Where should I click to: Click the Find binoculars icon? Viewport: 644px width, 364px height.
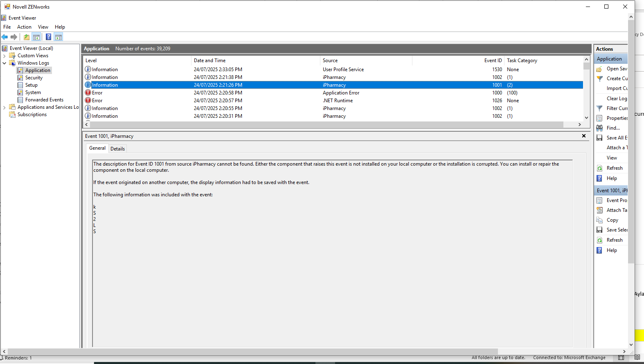(x=599, y=128)
